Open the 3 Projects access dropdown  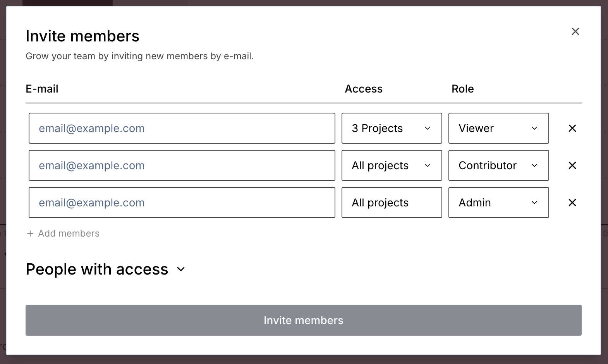pos(392,128)
